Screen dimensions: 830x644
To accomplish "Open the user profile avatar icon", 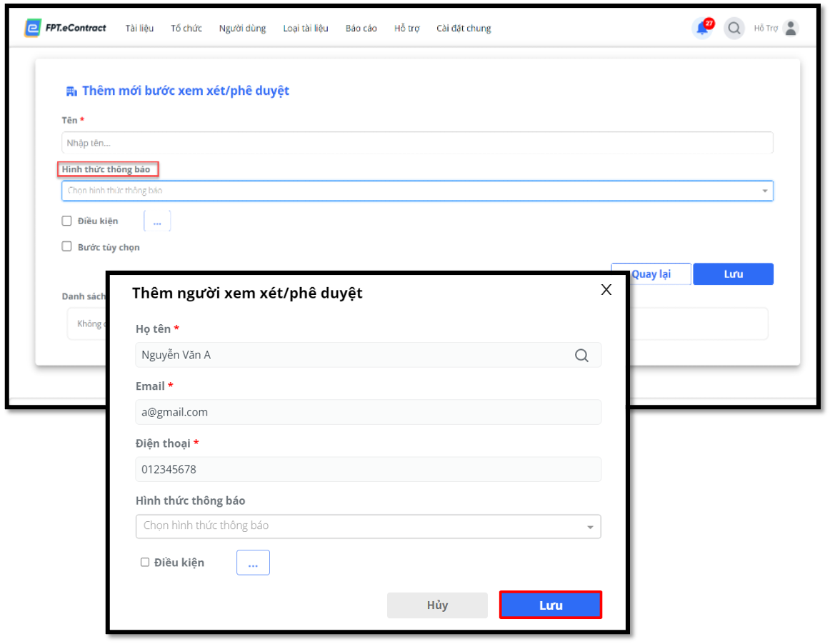I will click(790, 29).
